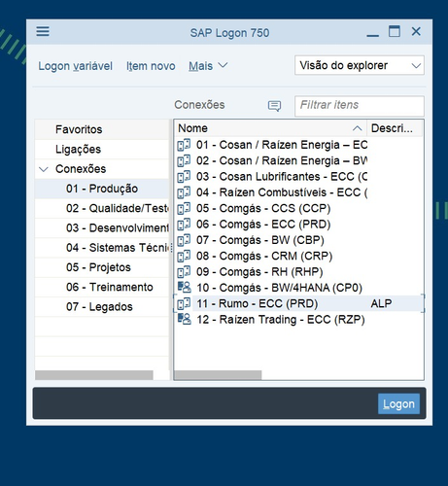Select row '08 - Comgás - CRM (CRP)'
This screenshot has width=448, height=486.
[298, 256]
